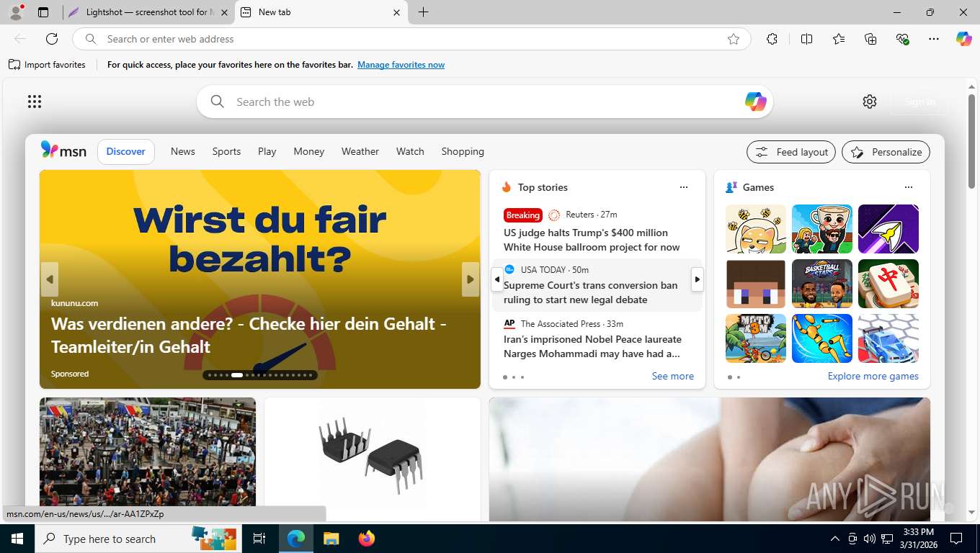
Task: Open the pixel block face game
Action: tap(756, 284)
